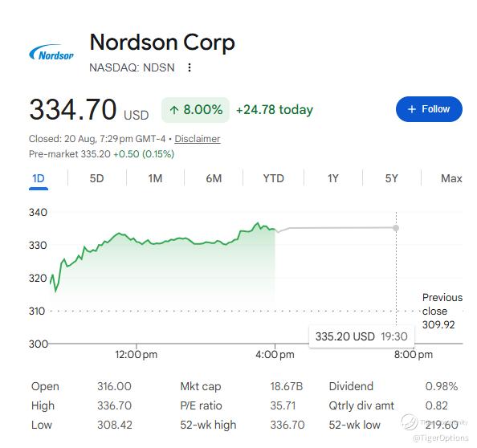Click the Nordson company logo
Viewport: 477px width, 448px height.
[x=51, y=52]
